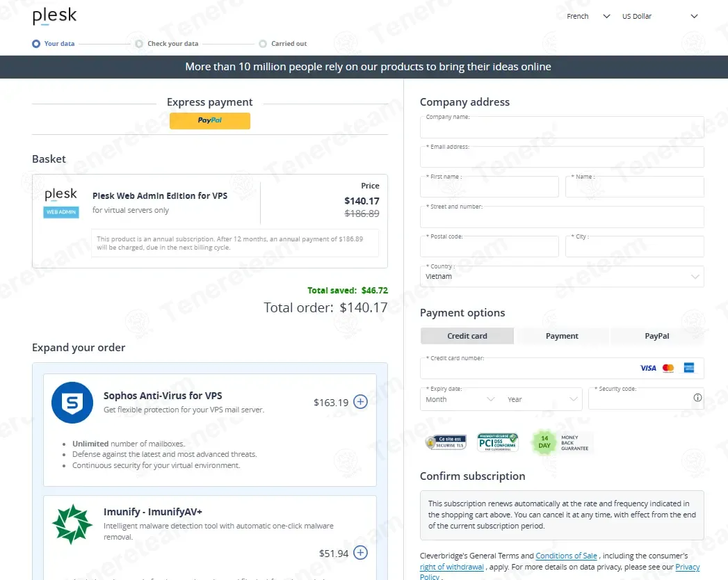The width and height of the screenshot is (728, 580).
Task: Click 'Plesk Web Admin Edition for VPS' title
Action: tap(160, 196)
